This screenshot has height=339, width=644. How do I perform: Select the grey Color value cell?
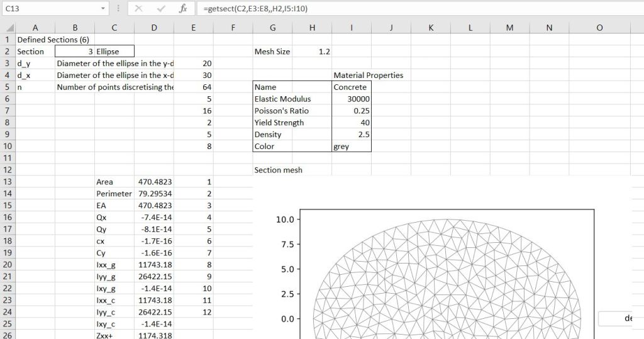pyautogui.click(x=351, y=147)
